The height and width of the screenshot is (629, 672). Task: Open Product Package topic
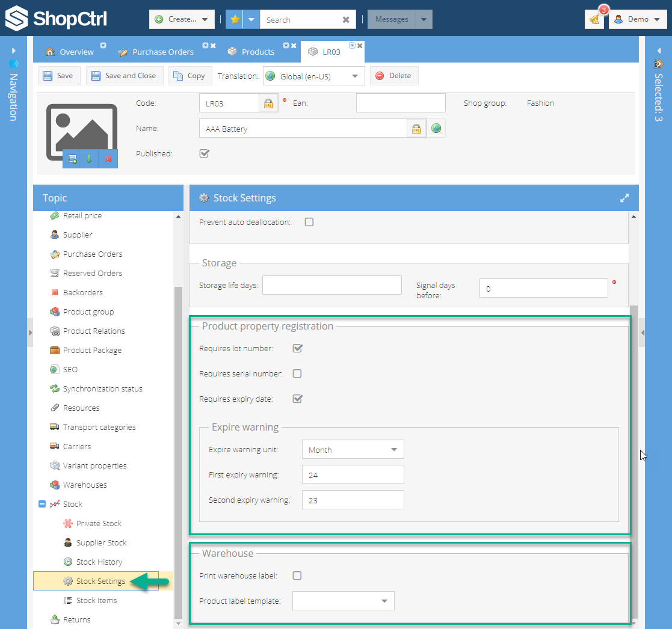coord(92,351)
